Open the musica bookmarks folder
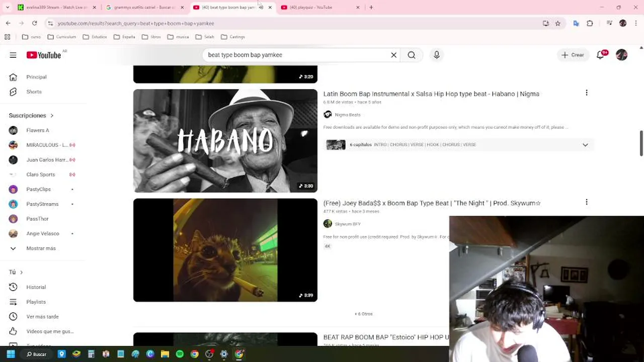644x362 pixels. [178, 37]
